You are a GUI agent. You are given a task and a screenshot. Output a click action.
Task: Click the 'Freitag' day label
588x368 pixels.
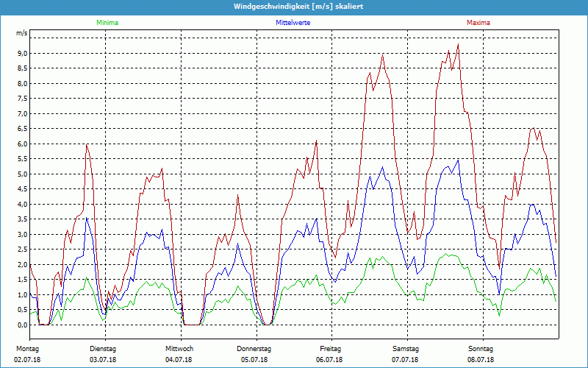330,349
